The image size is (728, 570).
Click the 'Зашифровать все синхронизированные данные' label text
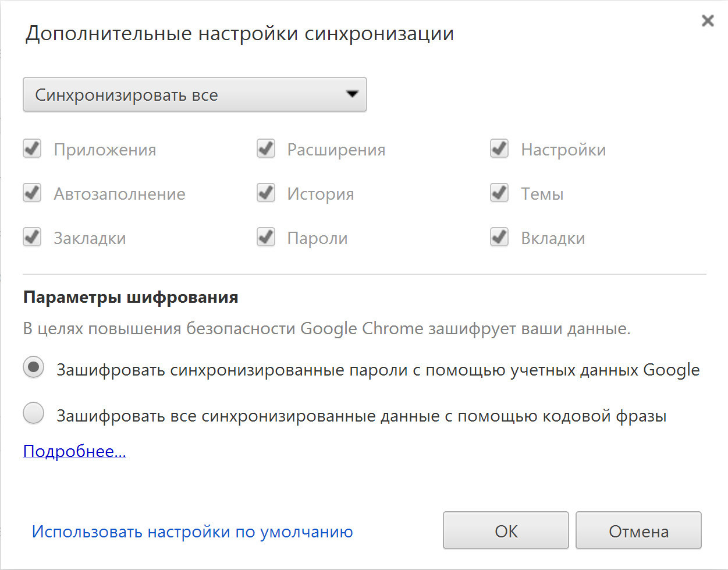tap(361, 416)
